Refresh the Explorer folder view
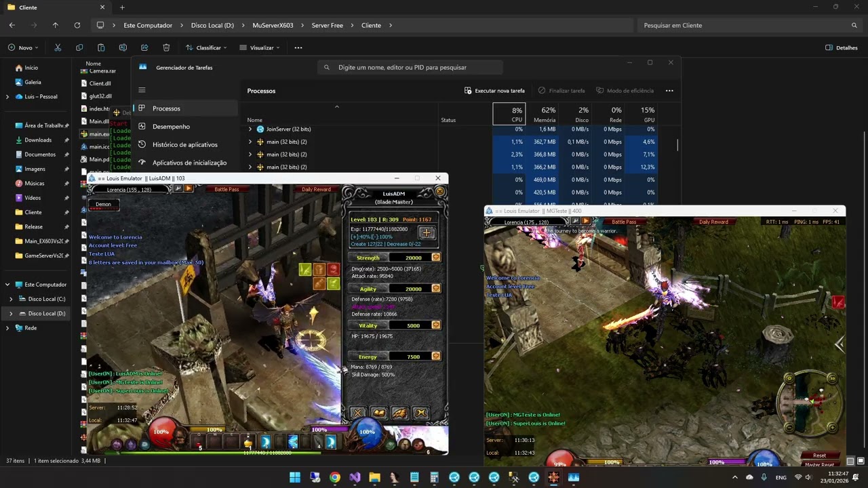 [x=77, y=25]
